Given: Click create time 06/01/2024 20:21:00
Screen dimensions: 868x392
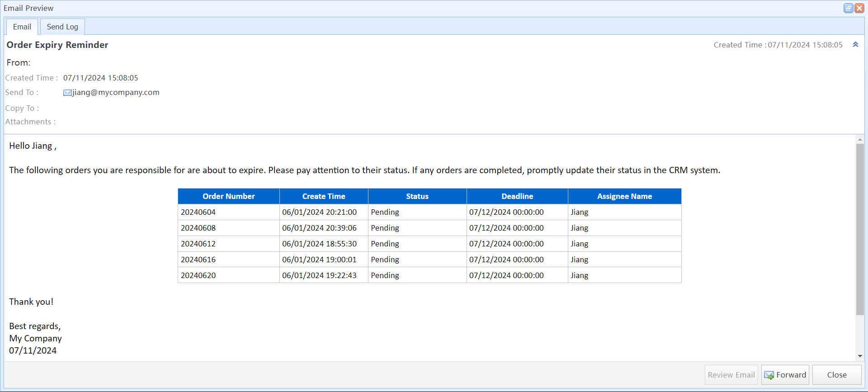Looking at the screenshot, I should click(x=319, y=212).
